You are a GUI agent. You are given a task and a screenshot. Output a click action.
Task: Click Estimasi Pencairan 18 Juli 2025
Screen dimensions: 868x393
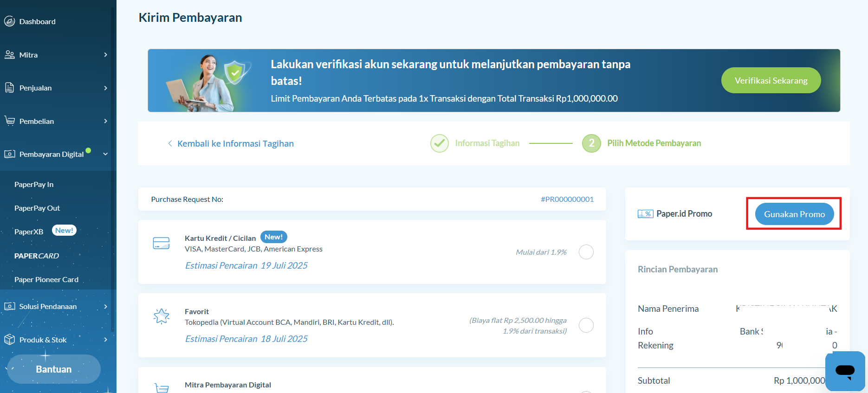coord(246,339)
